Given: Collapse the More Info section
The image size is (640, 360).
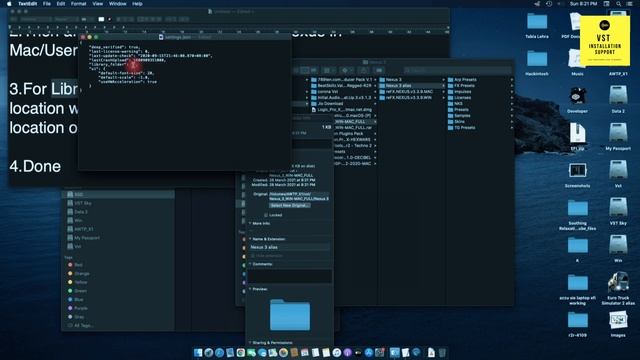Looking at the screenshot, I should pyautogui.click(x=250, y=223).
